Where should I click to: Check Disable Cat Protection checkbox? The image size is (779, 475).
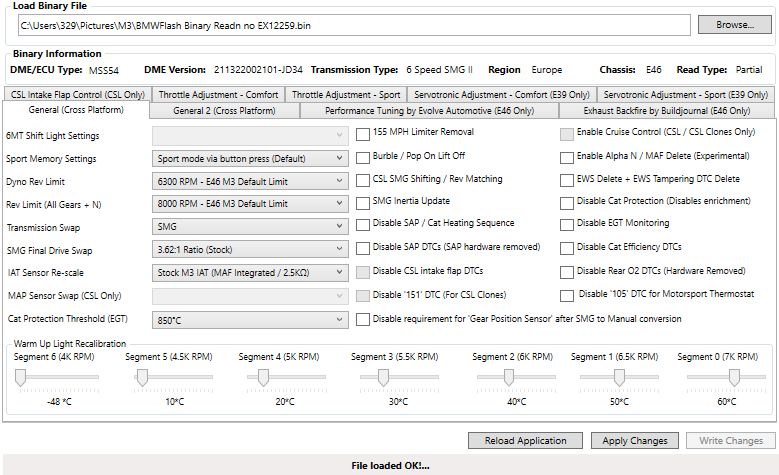tap(567, 203)
